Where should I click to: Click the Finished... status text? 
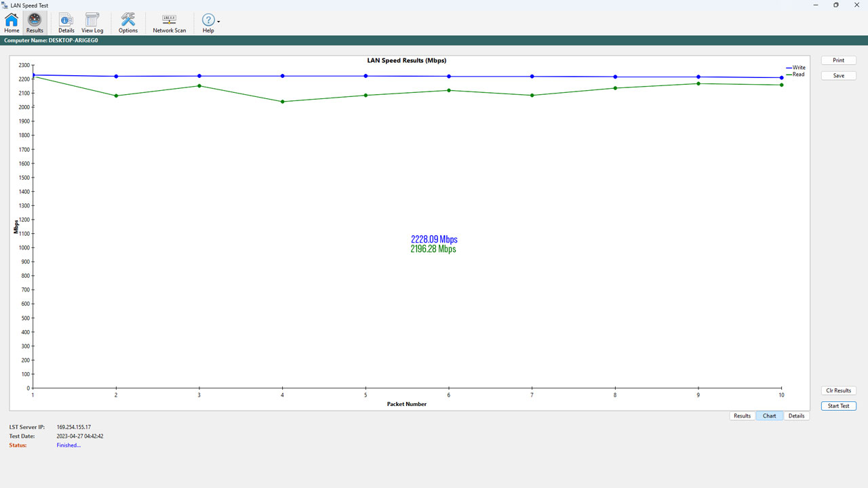[x=68, y=445]
